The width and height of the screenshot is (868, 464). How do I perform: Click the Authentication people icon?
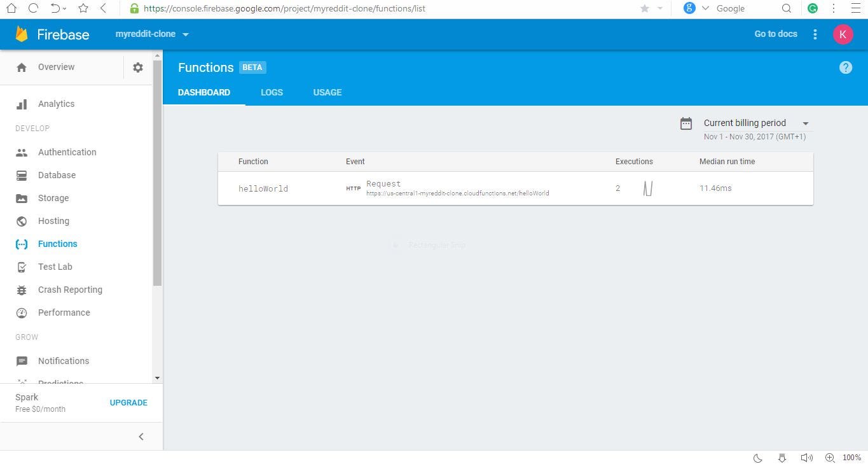coord(22,153)
